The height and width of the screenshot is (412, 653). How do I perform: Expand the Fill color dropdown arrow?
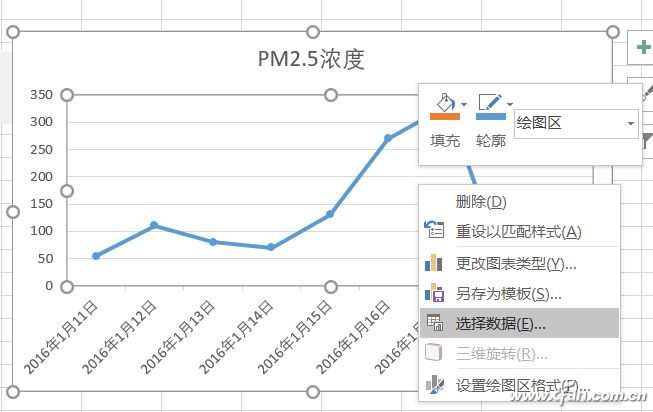click(464, 104)
